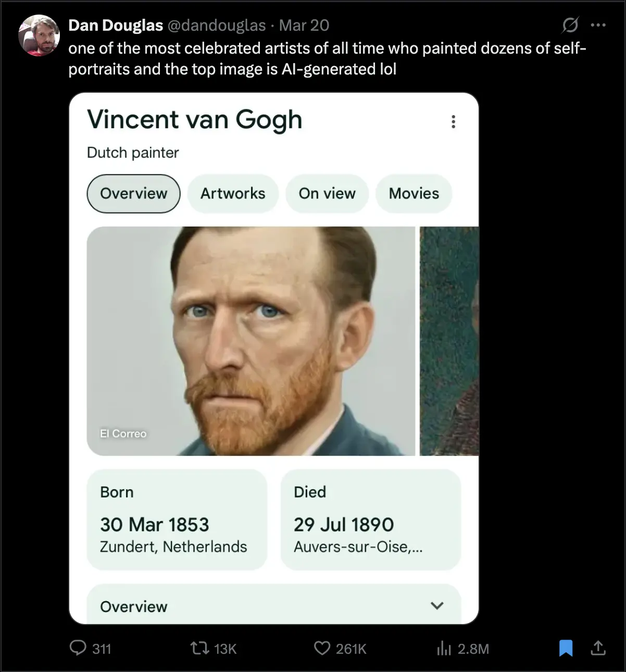The height and width of the screenshot is (672, 626).
Task: Click the Mar 20 post date
Action: click(304, 25)
